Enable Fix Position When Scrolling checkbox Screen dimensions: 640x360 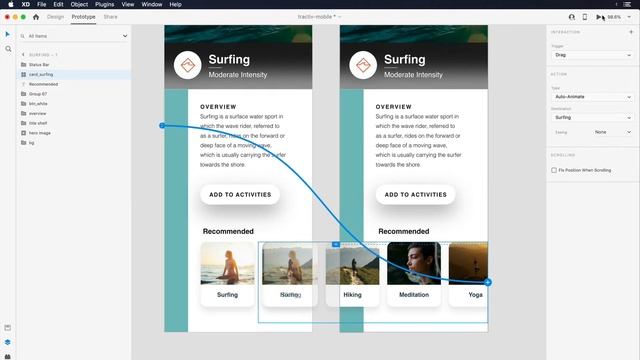[x=554, y=170]
